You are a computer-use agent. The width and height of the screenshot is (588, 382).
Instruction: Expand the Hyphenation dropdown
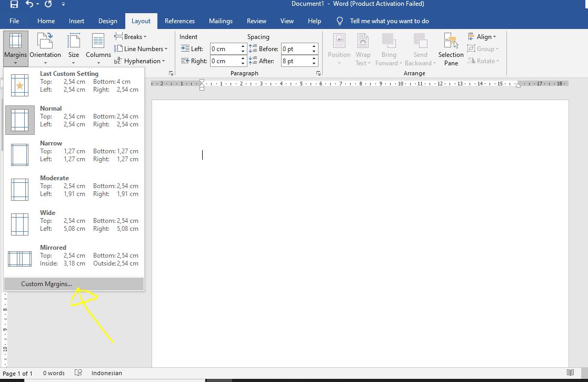pyautogui.click(x=140, y=61)
